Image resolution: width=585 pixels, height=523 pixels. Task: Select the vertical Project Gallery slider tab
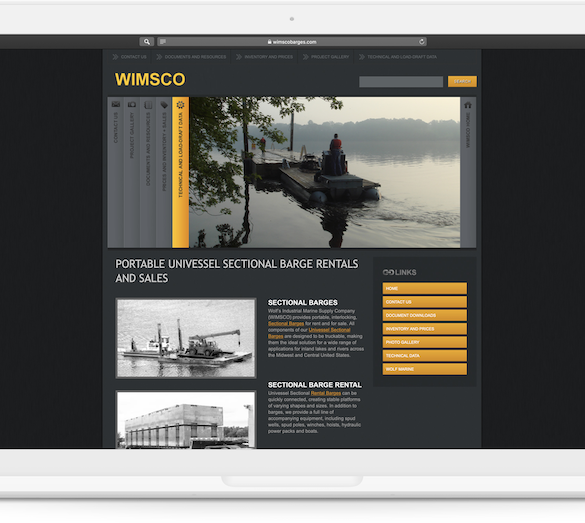(132, 172)
